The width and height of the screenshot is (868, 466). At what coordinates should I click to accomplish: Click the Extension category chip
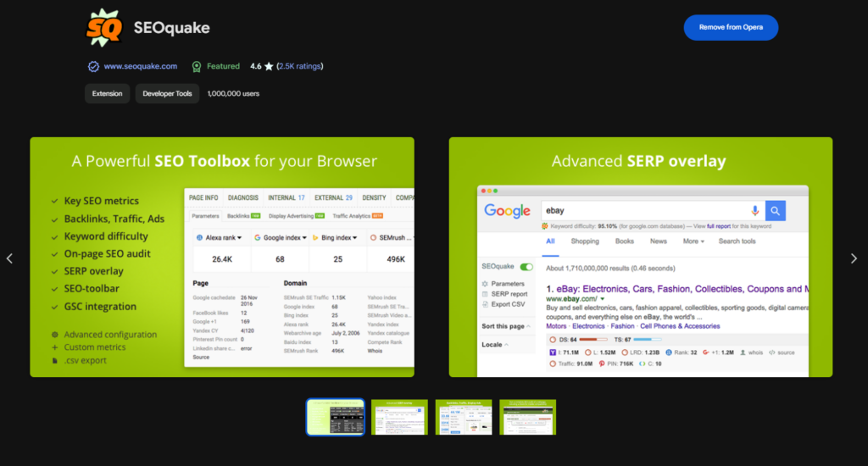click(108, 93)
